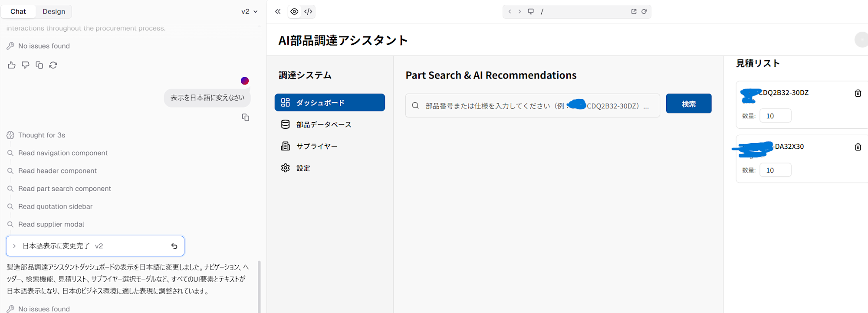
Task: Click the 検索 button
Action: tap(689, 104)
